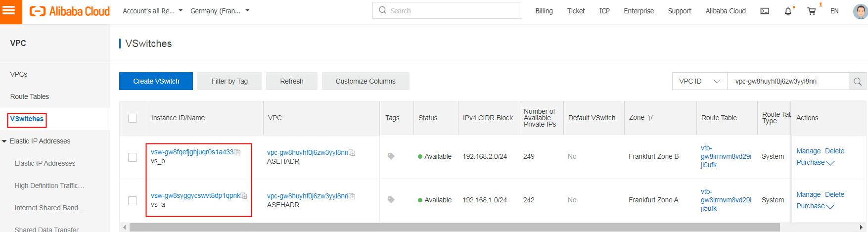Check the box for the vs_a VSwitch

click(x=133, y=200)
